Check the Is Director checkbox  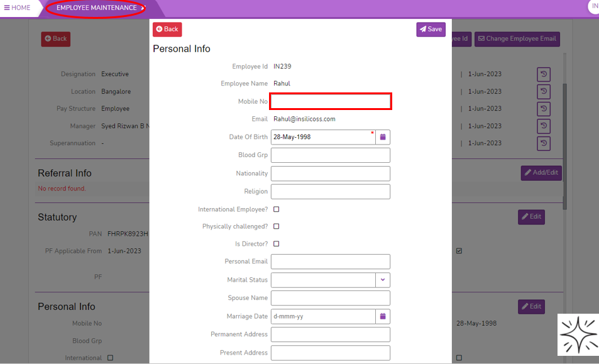(x=277, y=244)
